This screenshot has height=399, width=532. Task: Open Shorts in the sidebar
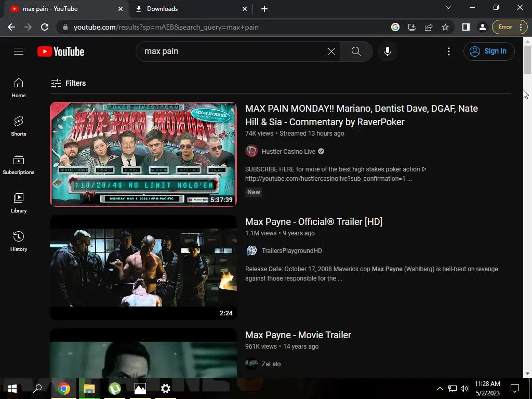point(19,126)
